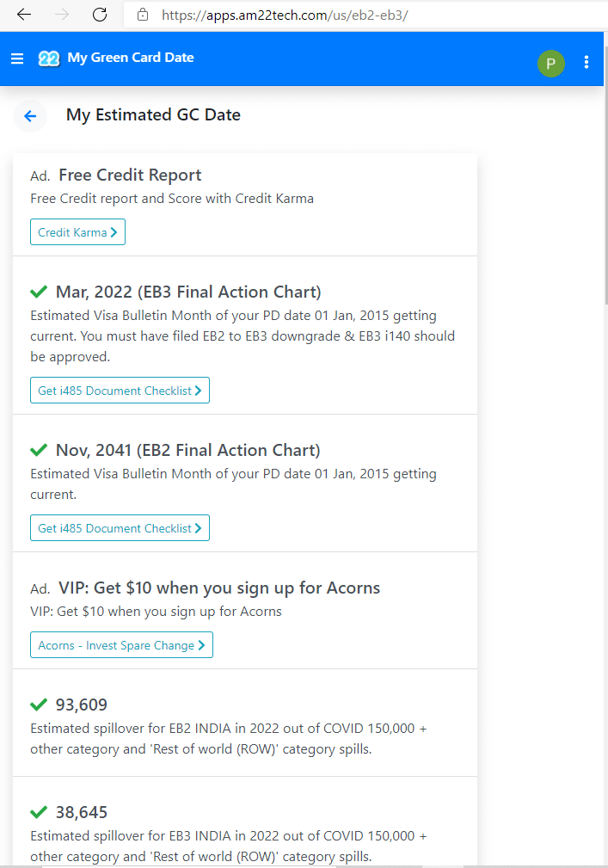Click the browser reload icon
The image size is (608, 868).
coord(100,15)
